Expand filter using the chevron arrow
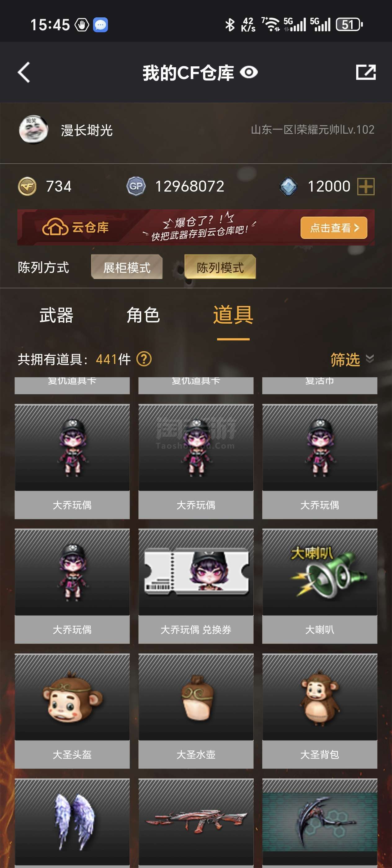The width and height of the screenshot is (392, 868). [370, 359]
